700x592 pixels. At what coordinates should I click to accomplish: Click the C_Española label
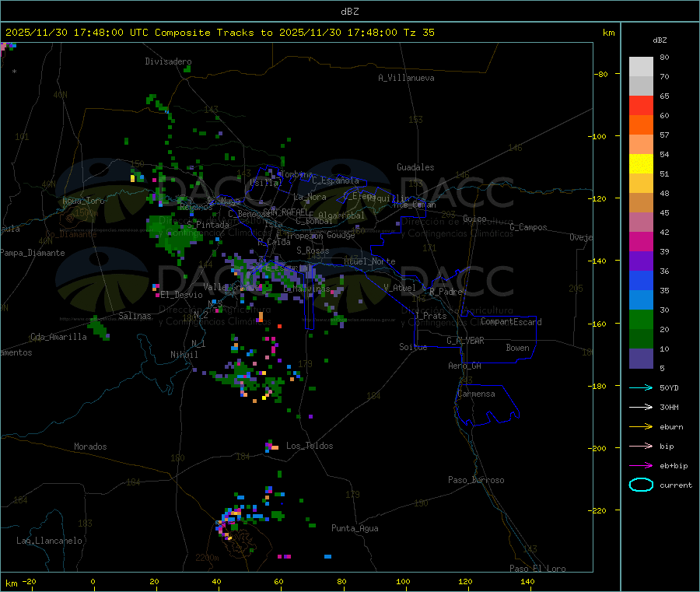(x=335, y=180)
